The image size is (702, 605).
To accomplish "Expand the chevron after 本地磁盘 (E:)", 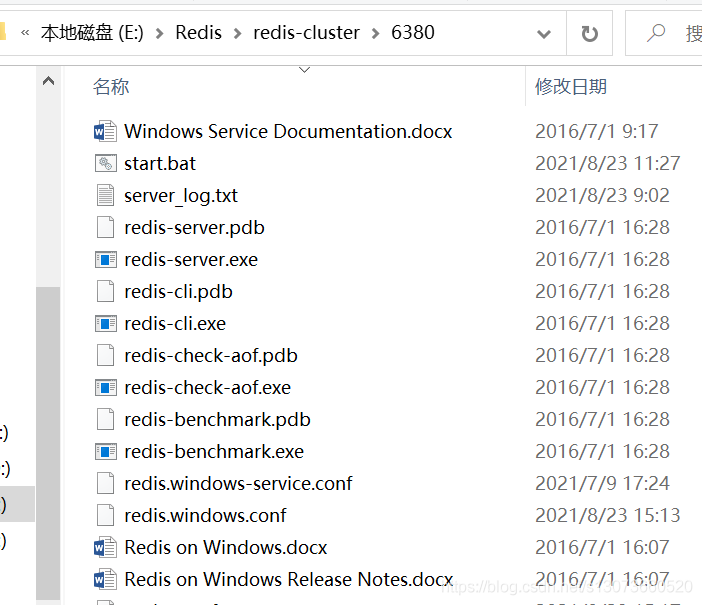I will 160,33.
